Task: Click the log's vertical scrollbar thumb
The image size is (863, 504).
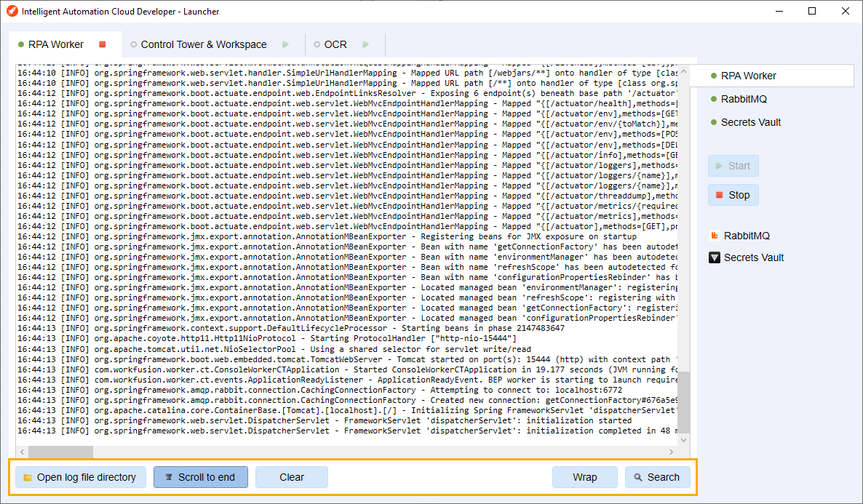Action: (683, 402)
